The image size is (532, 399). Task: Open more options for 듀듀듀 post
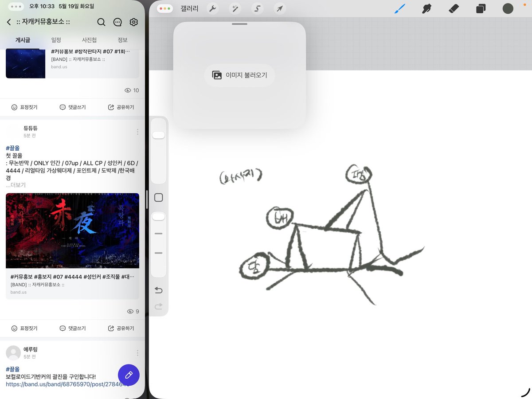[x=137, y=132]
